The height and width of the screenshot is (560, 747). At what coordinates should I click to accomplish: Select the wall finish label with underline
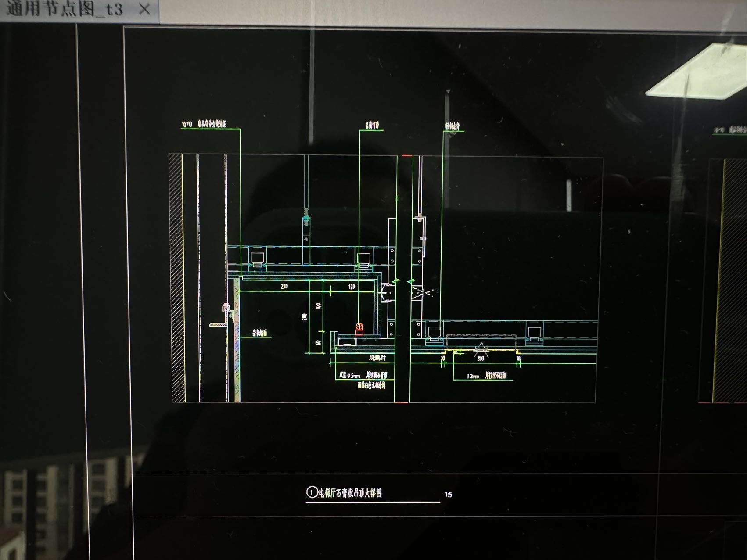click(x=260, y=333)
